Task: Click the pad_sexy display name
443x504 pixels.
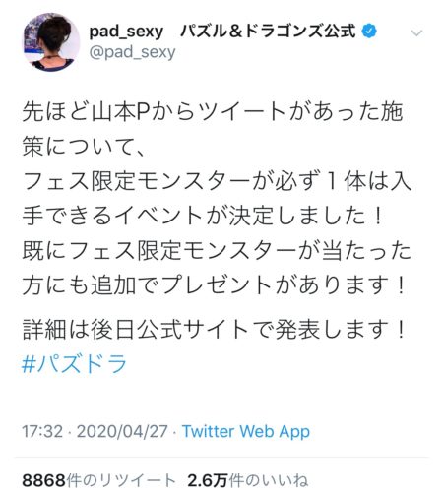Action: coord(126,31)
